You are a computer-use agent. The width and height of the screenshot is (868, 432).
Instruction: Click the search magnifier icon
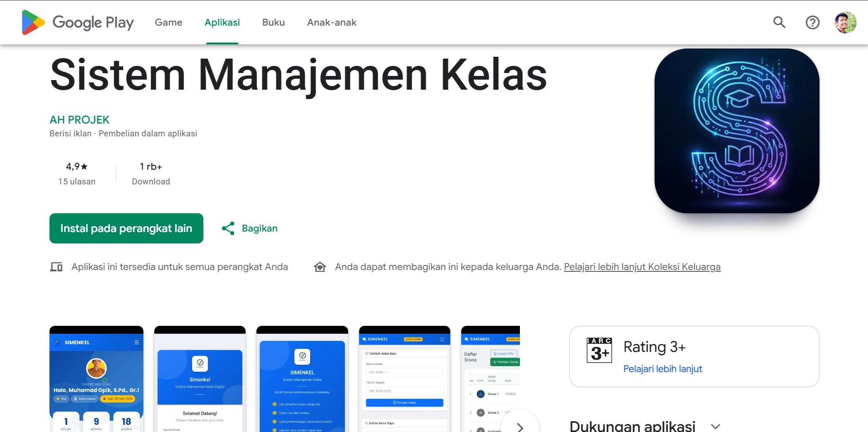[779, 22]
